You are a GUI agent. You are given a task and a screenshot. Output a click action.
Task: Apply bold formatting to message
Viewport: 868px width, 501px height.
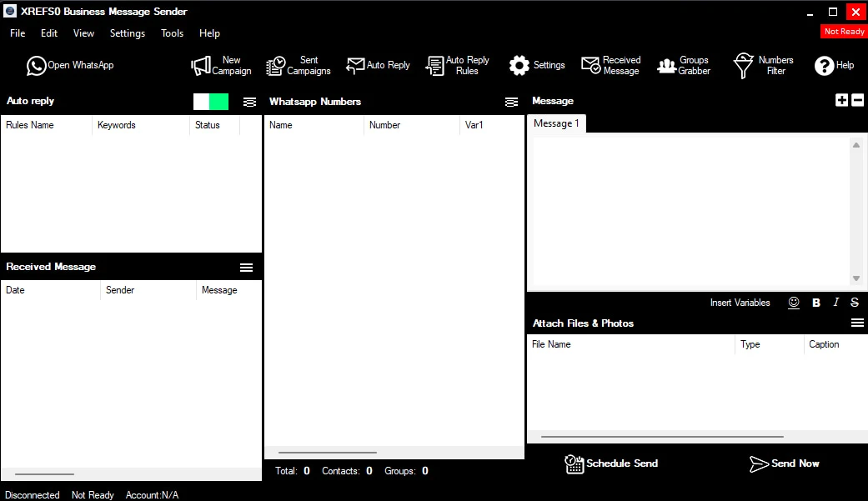816,303
